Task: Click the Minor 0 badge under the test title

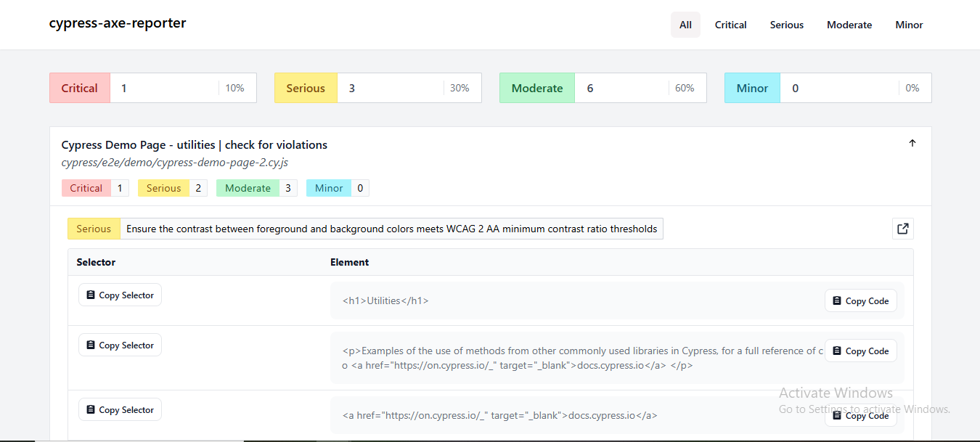Action: tap(338, 188)
